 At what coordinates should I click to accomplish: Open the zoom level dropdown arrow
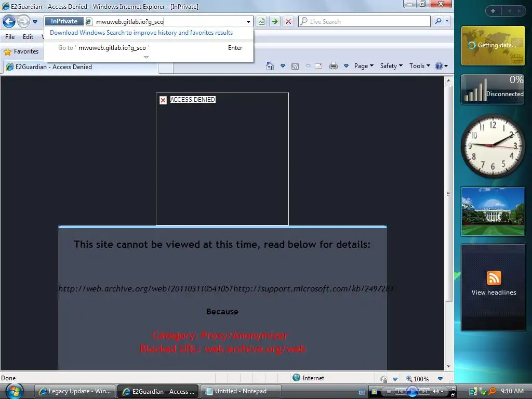(x=440, y=379)
